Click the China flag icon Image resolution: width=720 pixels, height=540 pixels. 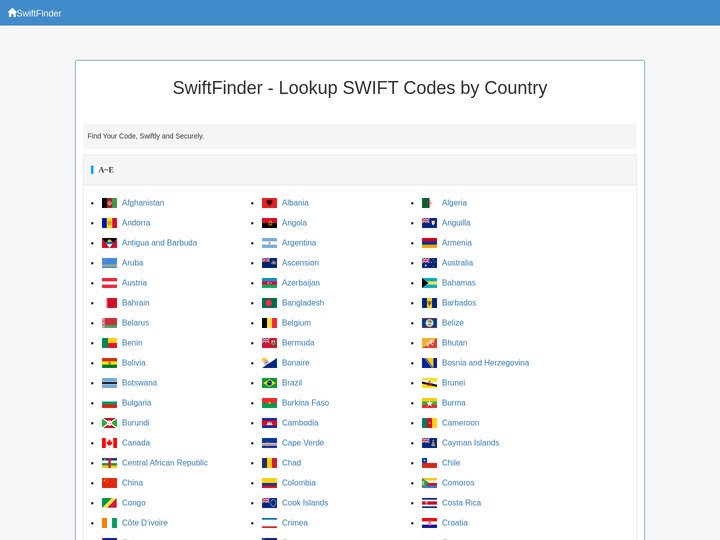click(x=109, y=483)
